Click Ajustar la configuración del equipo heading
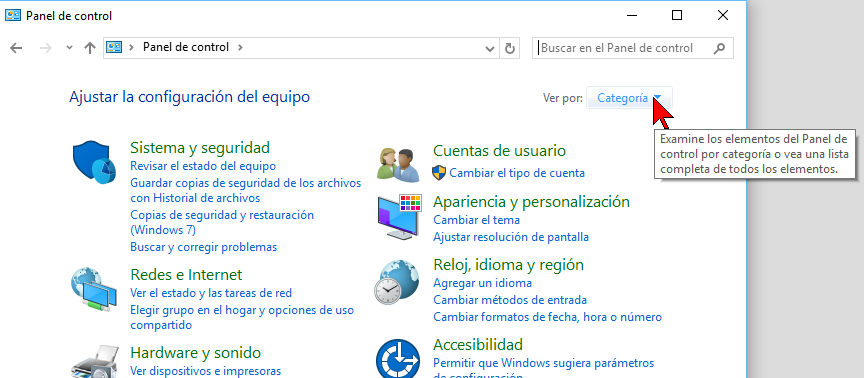 190,97
